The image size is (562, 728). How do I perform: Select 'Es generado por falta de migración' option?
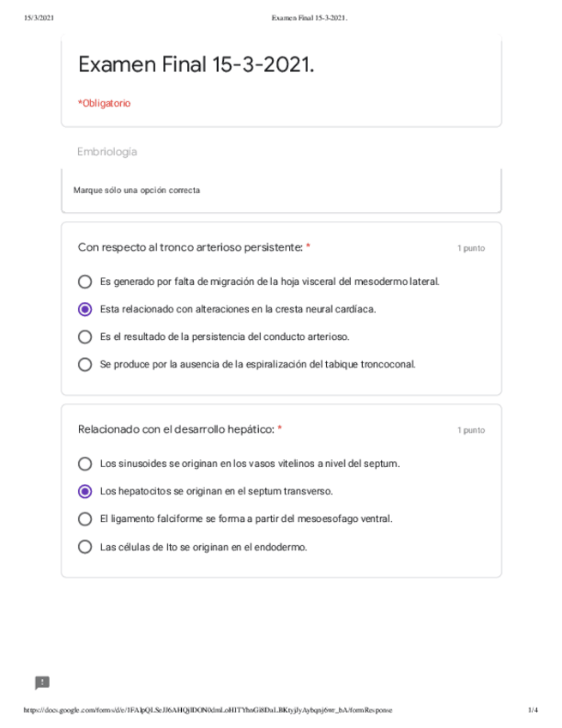click(x=85, y=282)
